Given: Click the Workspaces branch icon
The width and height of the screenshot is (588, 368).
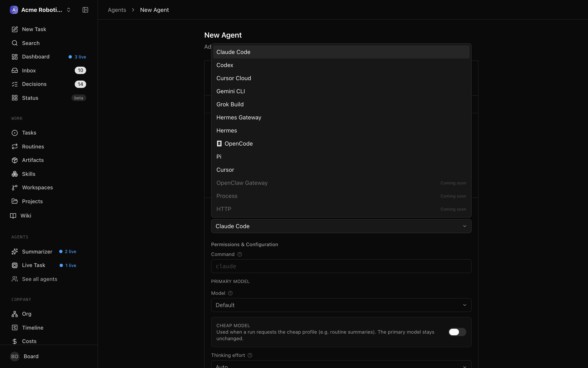Looking at the screenshot, I should [14, 187].
